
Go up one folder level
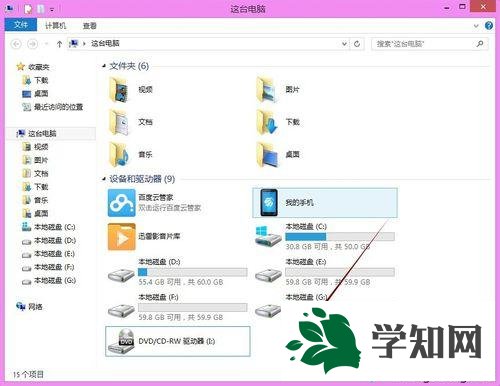[59, 44]
